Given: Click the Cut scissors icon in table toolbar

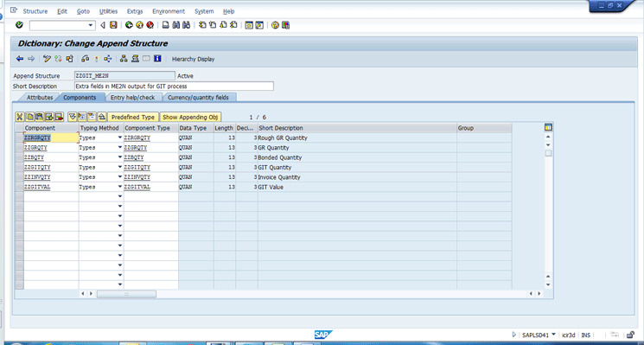Looking at the screenshot, I should (x=20, y=117).
